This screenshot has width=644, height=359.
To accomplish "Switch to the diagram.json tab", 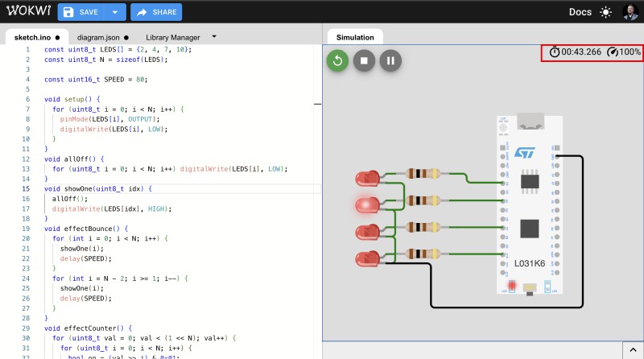I will [x=103, y=37].
